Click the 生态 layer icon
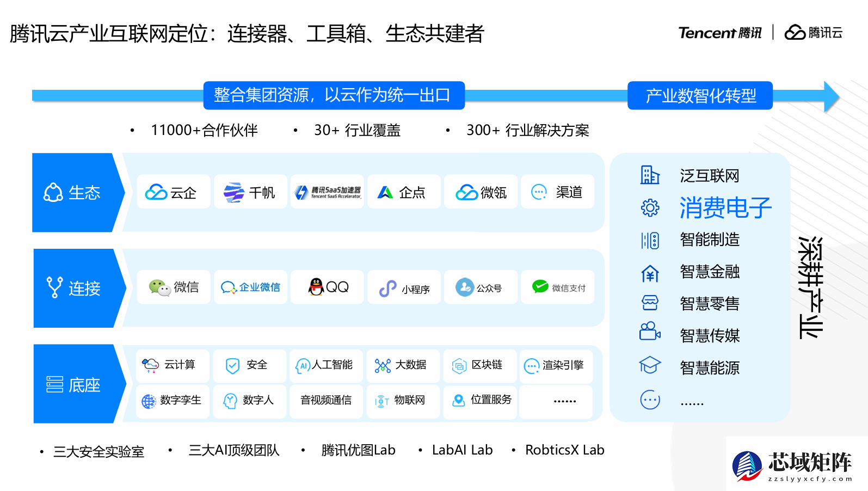868x491 pixels. click(53, 192)
